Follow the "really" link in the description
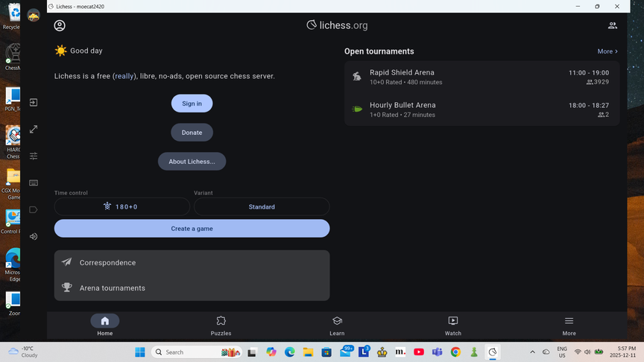 point(124,76)
